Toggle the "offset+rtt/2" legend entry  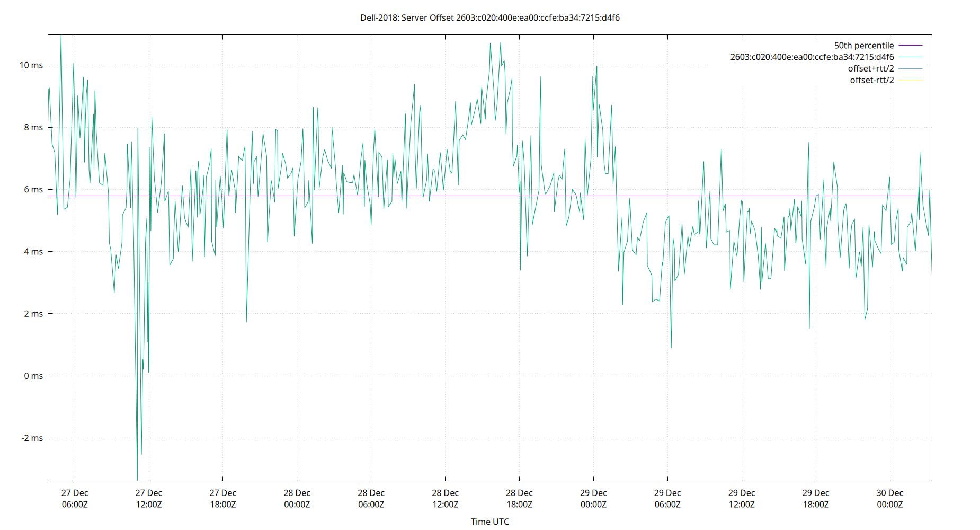coord(870,68)
